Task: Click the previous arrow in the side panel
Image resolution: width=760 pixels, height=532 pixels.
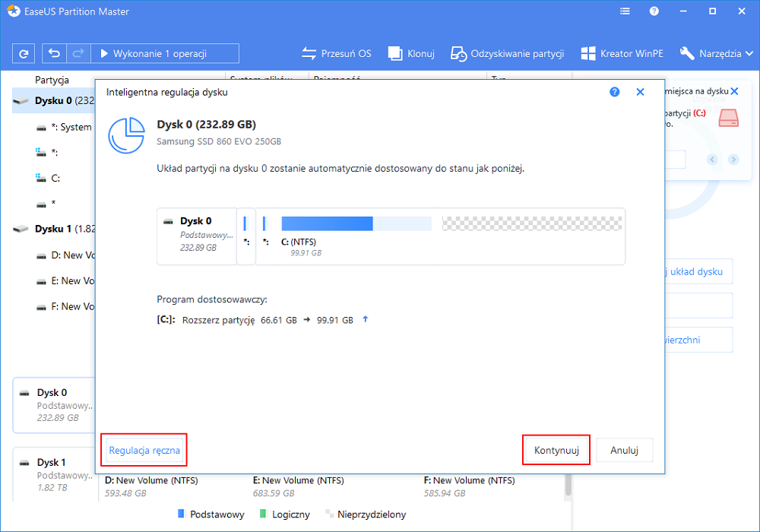Action: click(x=712, y=159)
